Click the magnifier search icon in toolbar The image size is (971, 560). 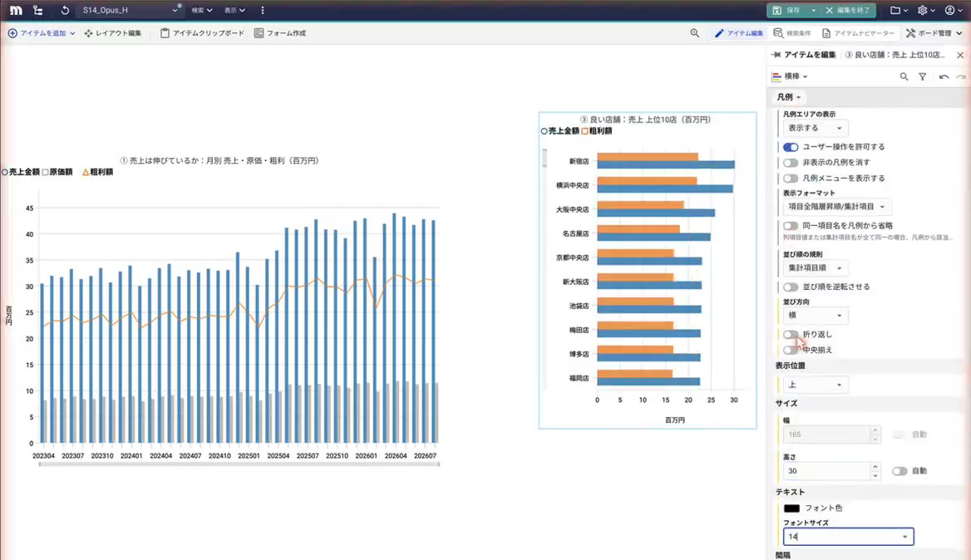(694, 33)
